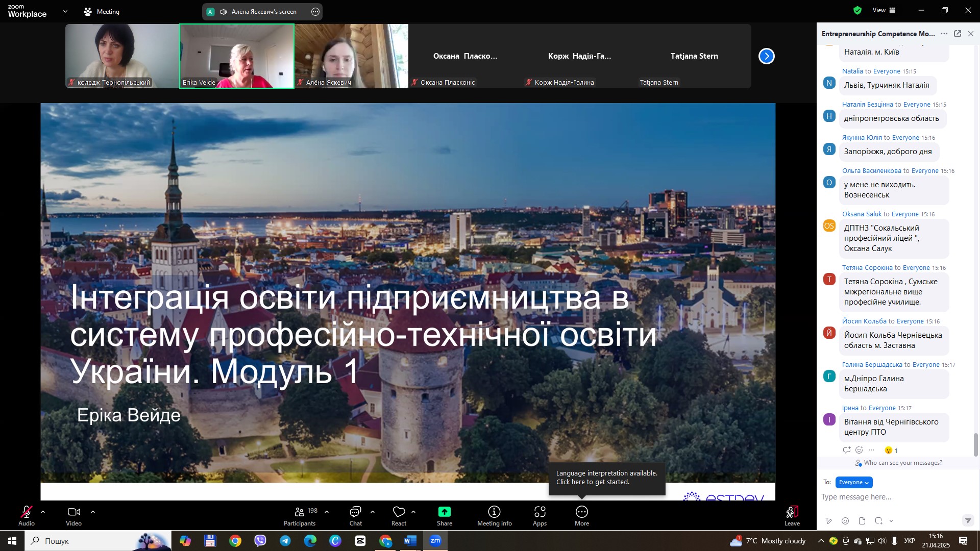Toggle the Chat panel button

(356, 512)
